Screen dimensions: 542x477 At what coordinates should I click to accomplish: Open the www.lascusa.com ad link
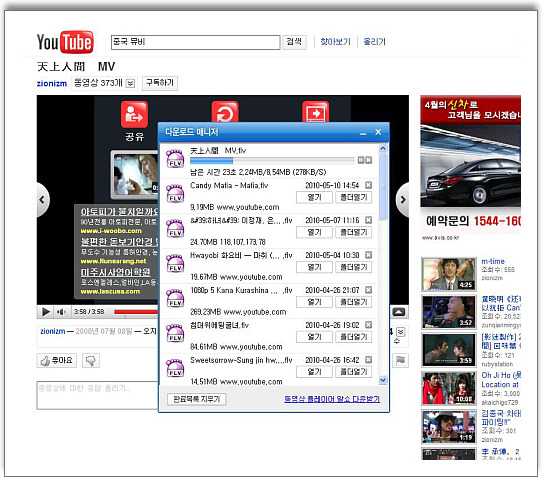click(x=110, y=291)
